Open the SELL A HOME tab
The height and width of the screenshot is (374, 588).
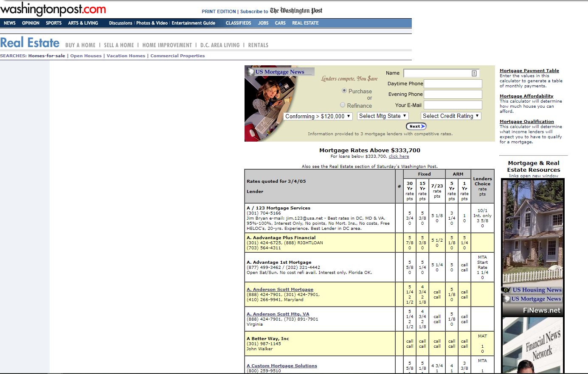click(x=119, y=45)
